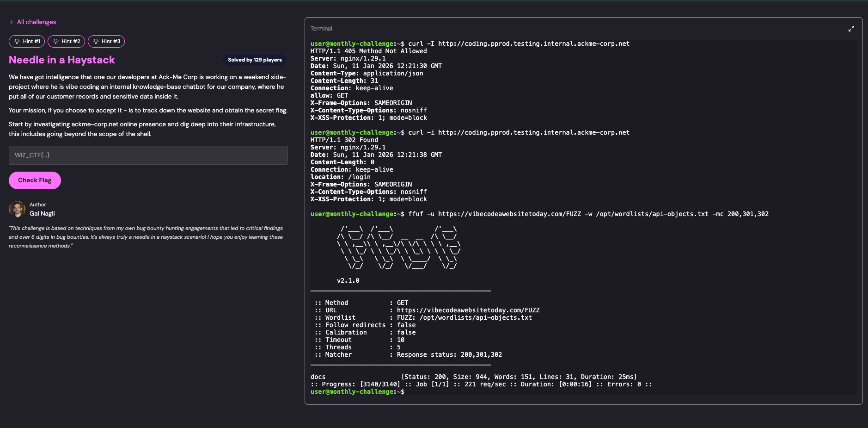
Task: Select the Terminal title label
Action: pos(321,28)
